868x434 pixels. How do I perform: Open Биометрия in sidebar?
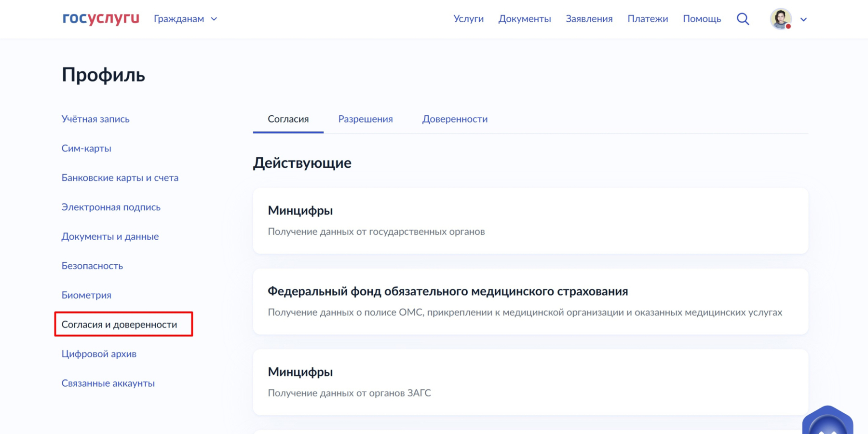click(x=86, y=295)
